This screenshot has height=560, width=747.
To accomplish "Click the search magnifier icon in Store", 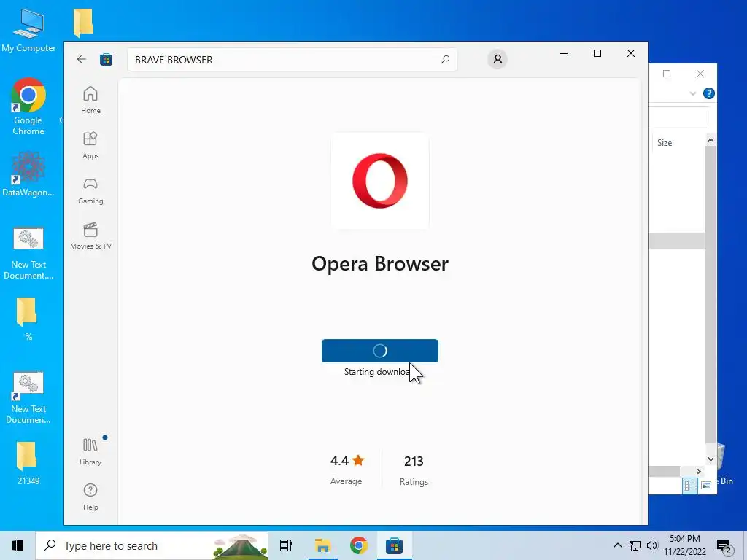I will (445, 60).
